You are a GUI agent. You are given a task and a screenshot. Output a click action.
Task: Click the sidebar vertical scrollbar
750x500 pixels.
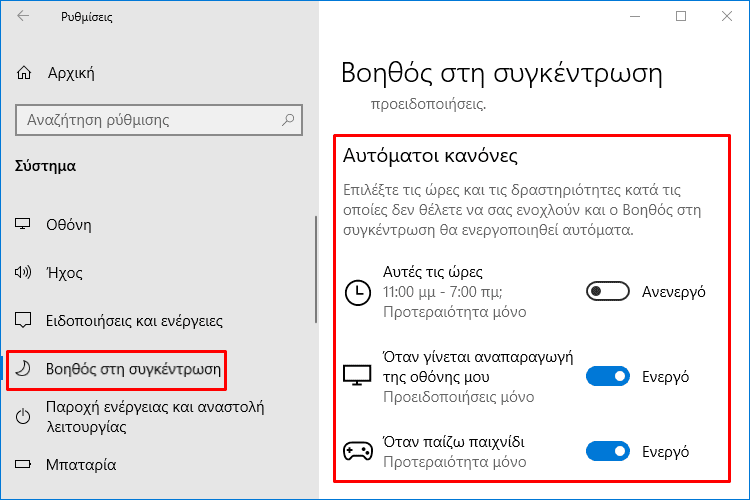tap(316, 269)
